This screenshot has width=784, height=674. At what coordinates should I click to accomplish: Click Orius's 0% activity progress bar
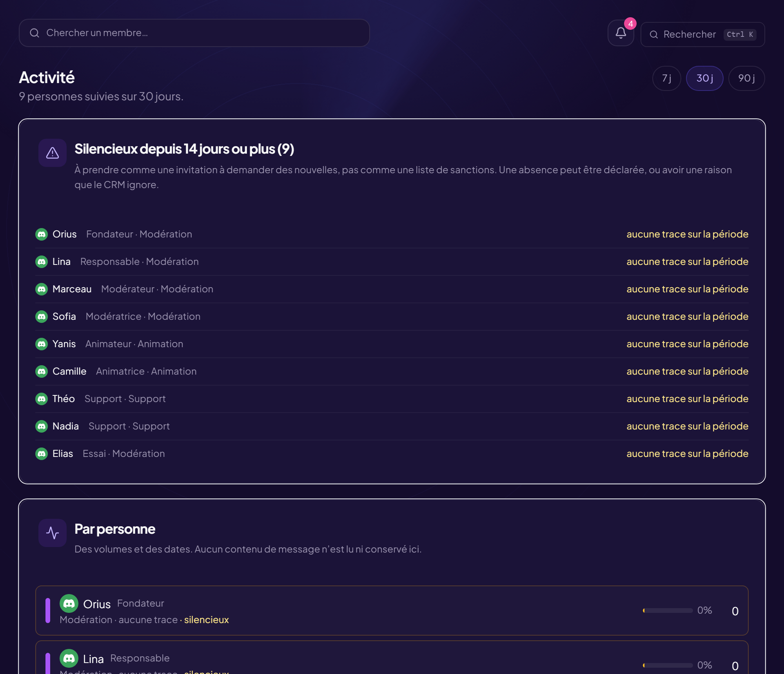[668, 611]
